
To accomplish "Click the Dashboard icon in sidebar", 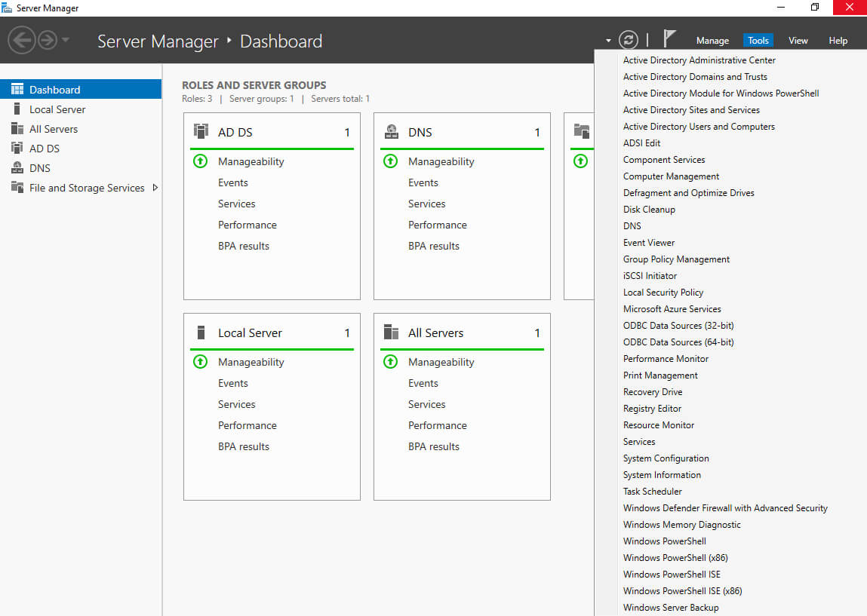I will pos(17,89).
